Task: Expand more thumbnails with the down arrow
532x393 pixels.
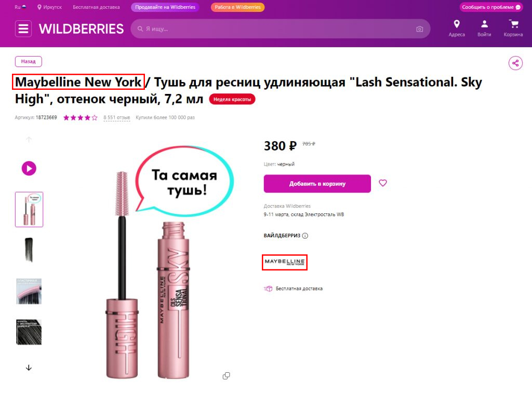Action: click(29, 368)
